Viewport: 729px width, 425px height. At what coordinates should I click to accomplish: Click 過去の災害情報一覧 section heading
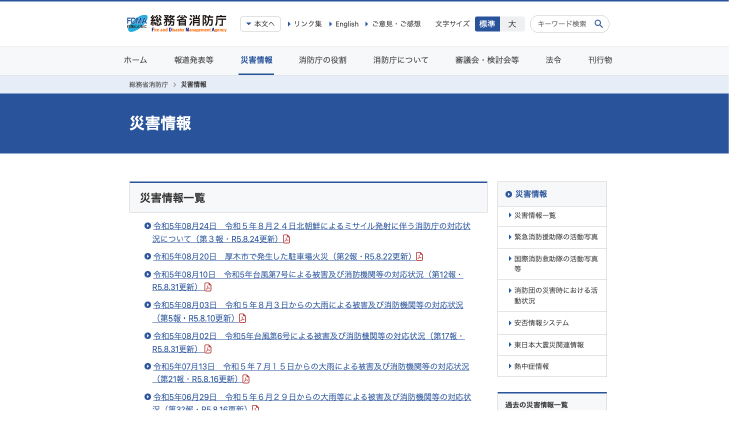[x=537, y=405]
